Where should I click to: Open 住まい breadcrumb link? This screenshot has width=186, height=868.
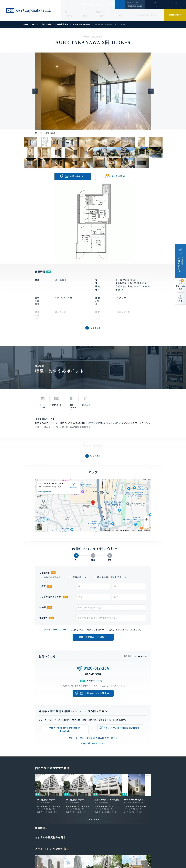pyautogui.click(x=35, y=25)
